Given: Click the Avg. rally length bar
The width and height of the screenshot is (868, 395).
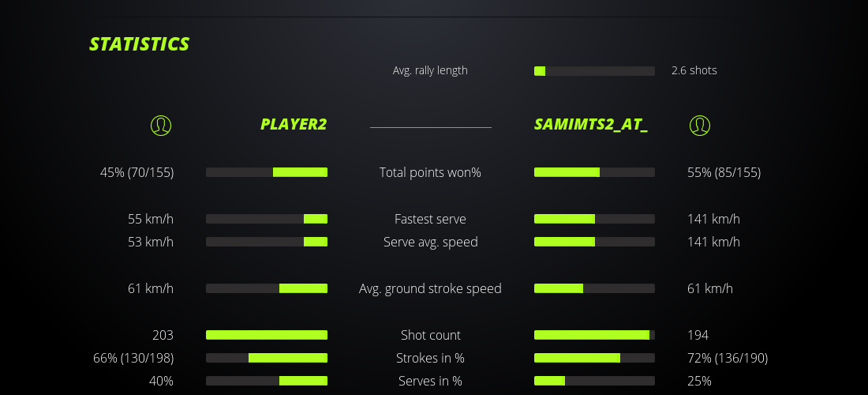Looking at the screenshot, I should point(594,71).
